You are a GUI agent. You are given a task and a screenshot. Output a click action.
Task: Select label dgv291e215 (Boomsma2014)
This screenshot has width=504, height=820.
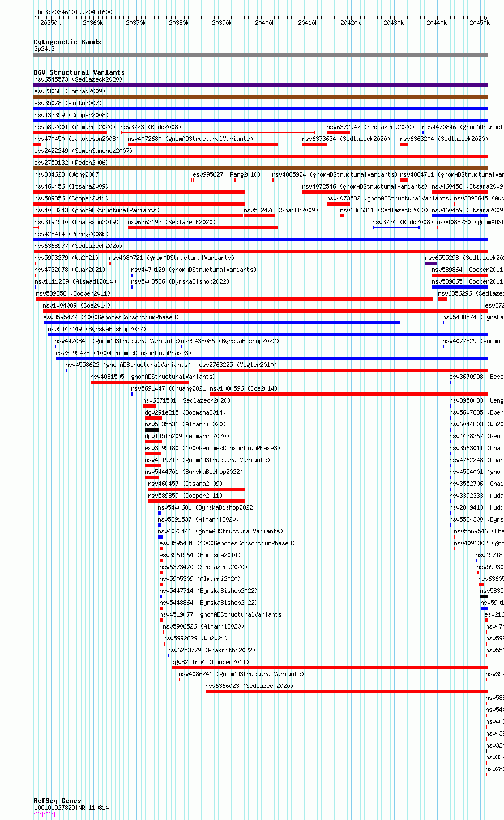[185, 412]
